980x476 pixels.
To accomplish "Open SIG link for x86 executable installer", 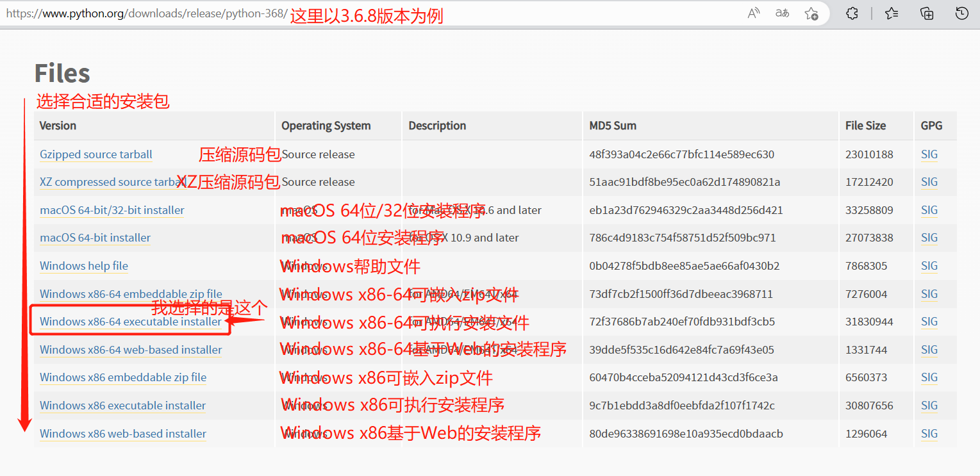I will tap(929, 406).
